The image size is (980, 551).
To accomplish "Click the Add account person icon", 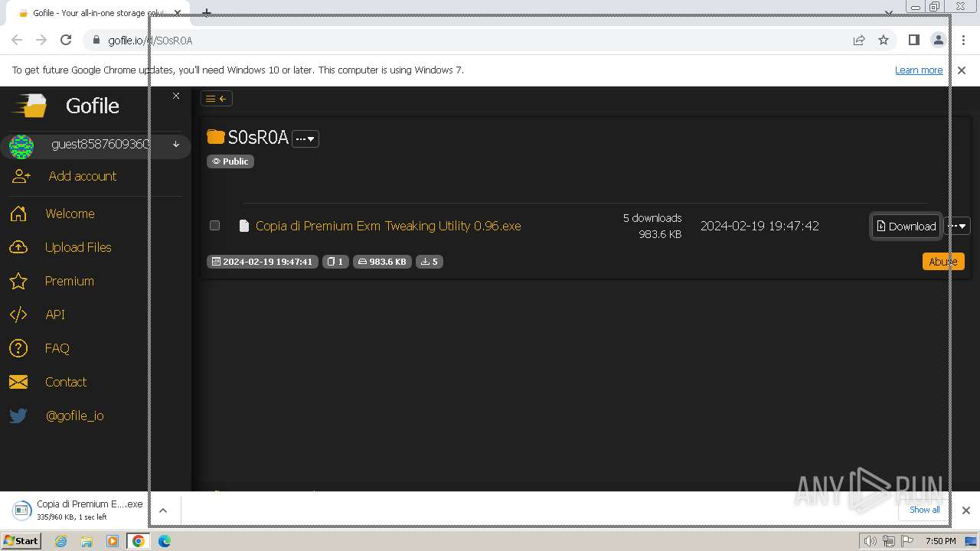I will click(x=20, y=176).
